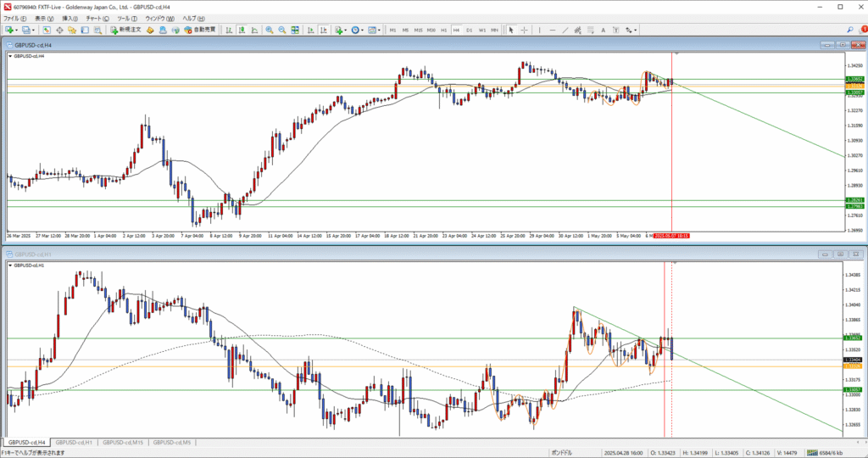Open the templates dropdown
This screenshot has width=868, height=458.
click(374, 30)
